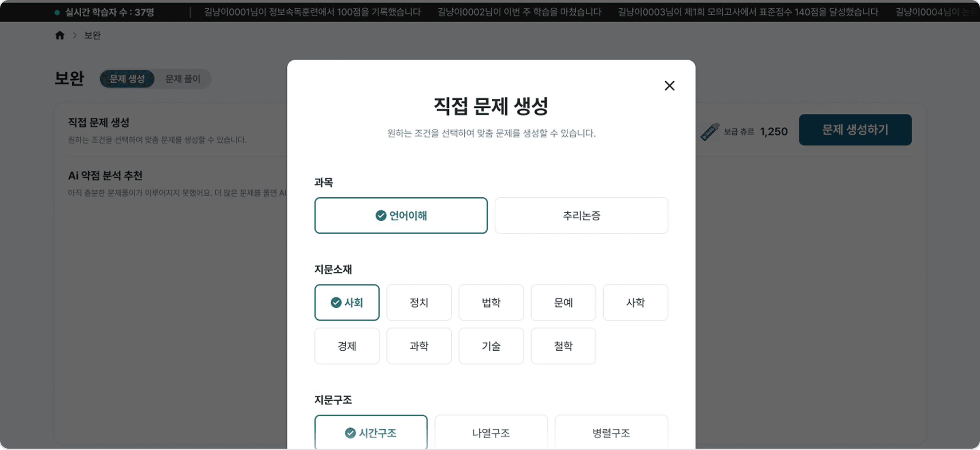Click the 실시간 학습자 수 : 37명 text

click(110, 12)
